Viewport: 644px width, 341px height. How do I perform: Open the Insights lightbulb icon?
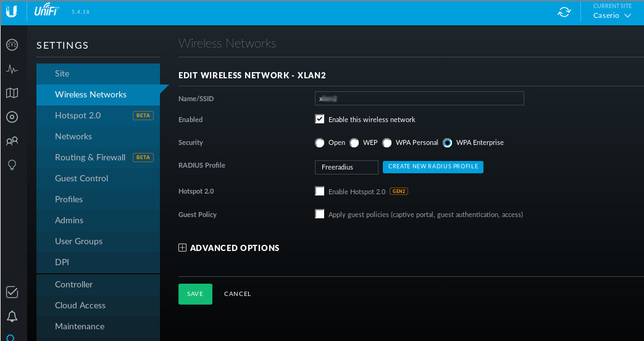(x=12, y=165)
